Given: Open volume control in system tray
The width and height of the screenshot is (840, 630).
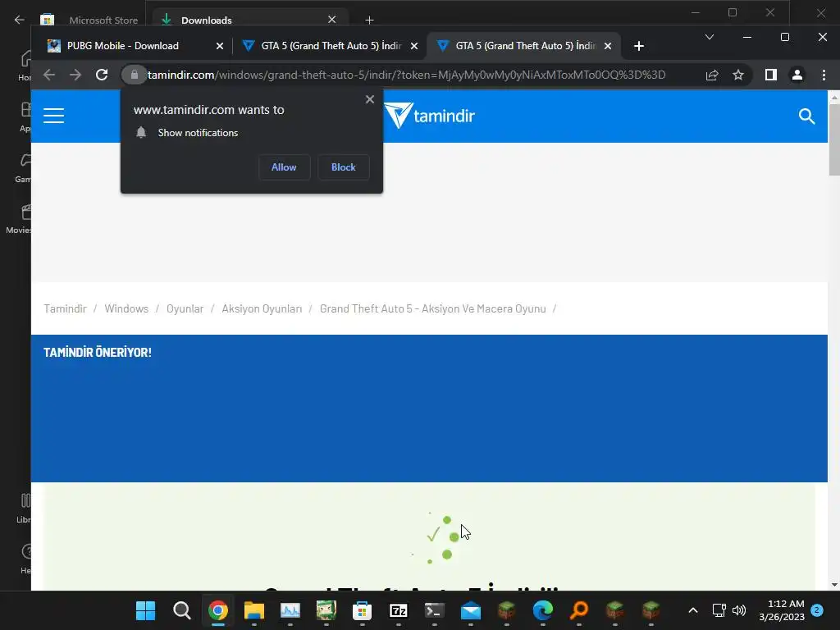Looking at the screenshot, I should (739, 610).
